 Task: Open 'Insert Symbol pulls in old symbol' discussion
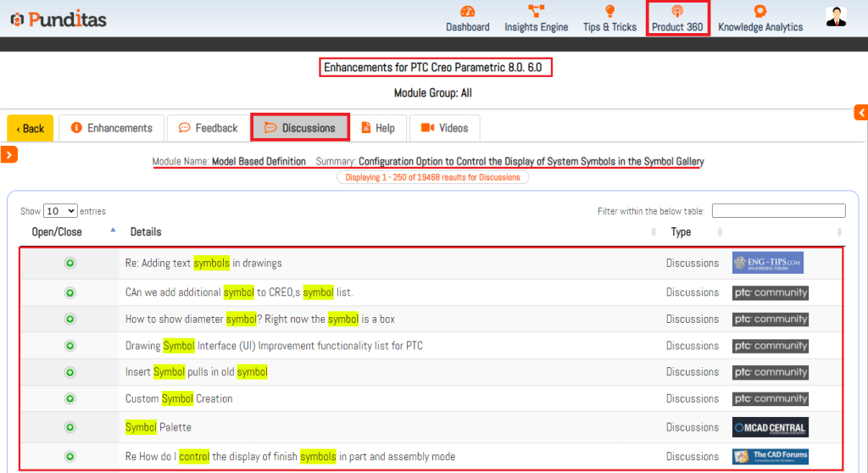[x=197, y=372]
